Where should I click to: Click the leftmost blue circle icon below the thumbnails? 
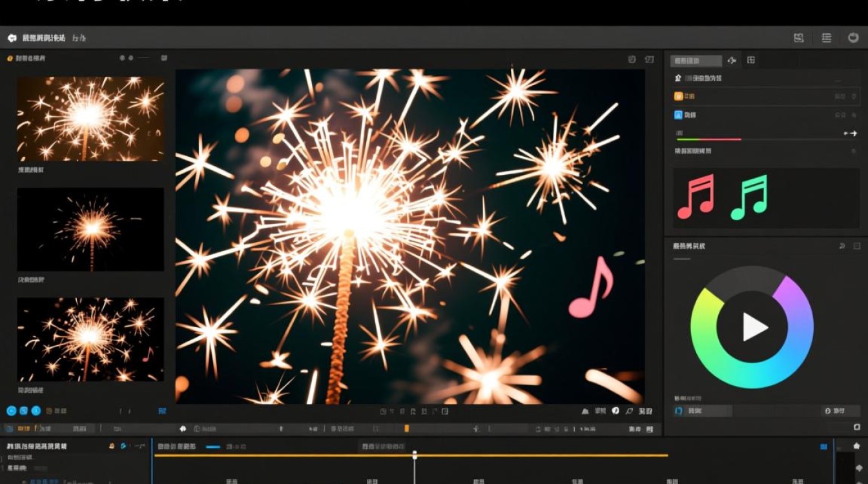pos(11,410)
